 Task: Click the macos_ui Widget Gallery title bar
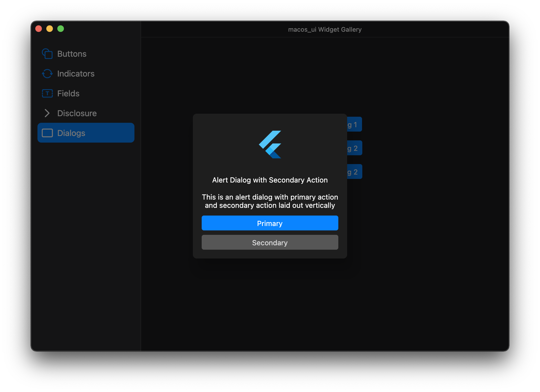(325, 29)
